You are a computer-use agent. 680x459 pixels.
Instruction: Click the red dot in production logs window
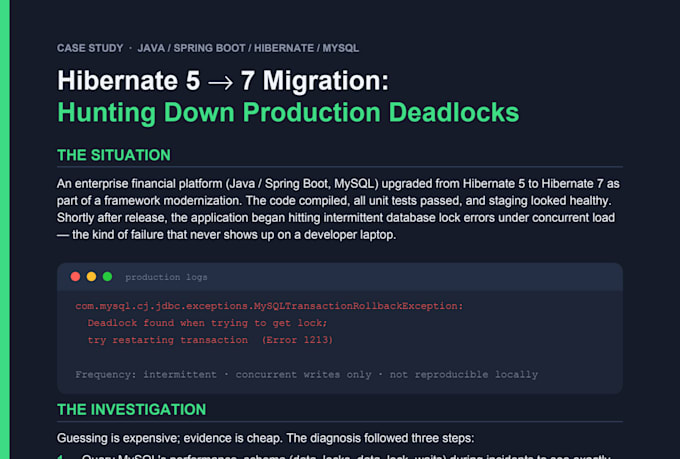tap(75, 277)
